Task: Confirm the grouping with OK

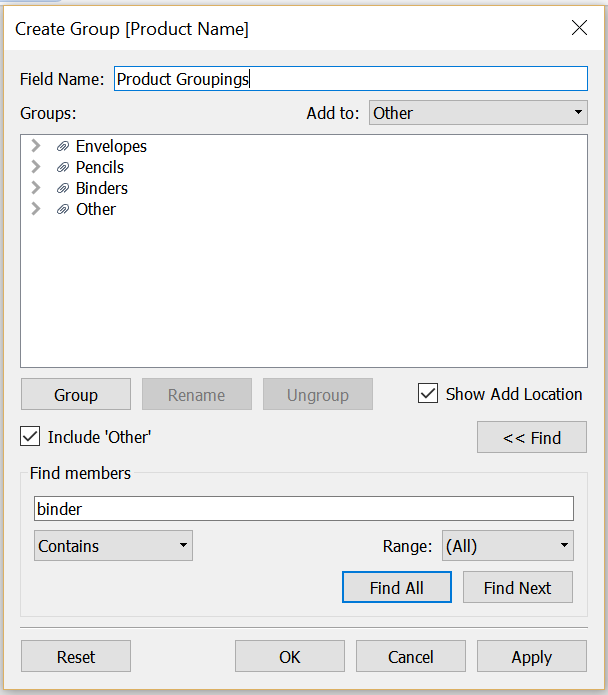Action: click(290, 657)
